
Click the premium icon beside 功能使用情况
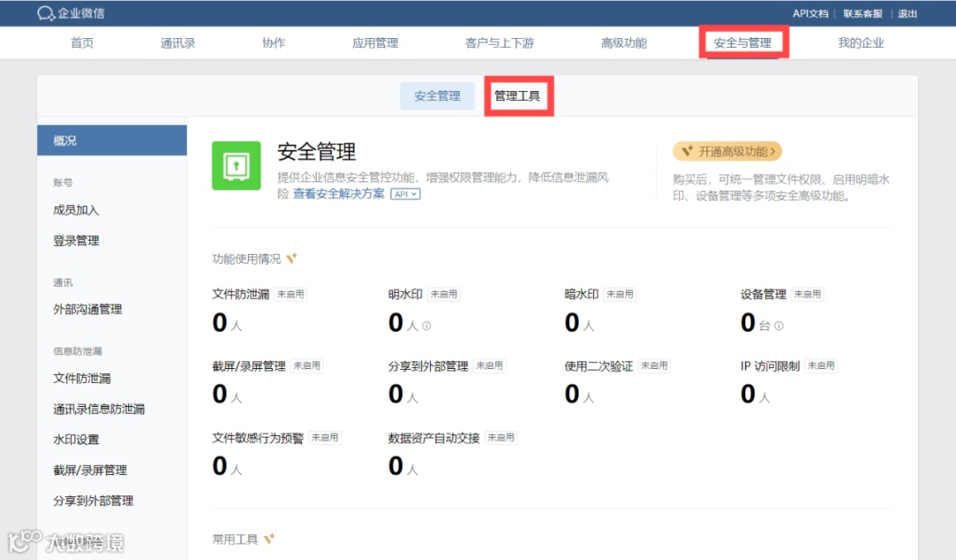coord(292,258)
